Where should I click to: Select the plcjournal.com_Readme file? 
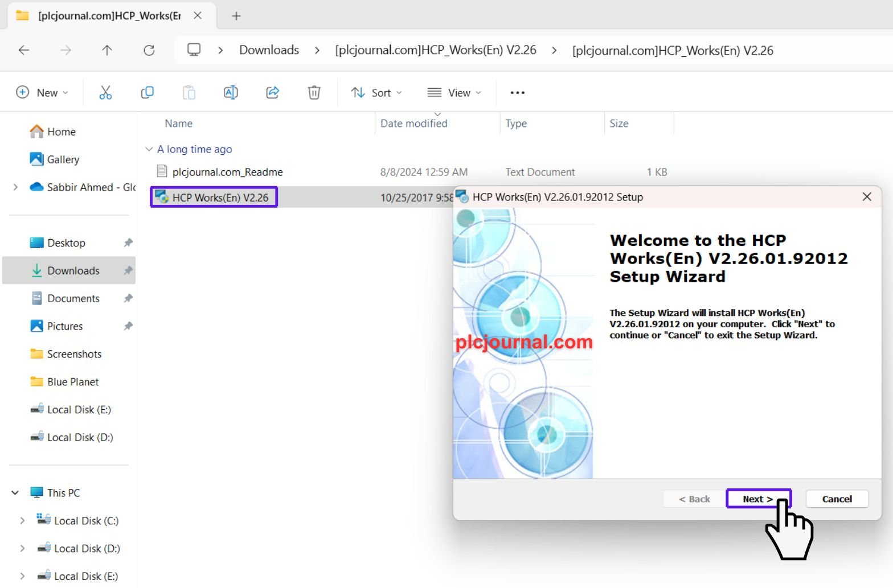click(x=227, y=172)
